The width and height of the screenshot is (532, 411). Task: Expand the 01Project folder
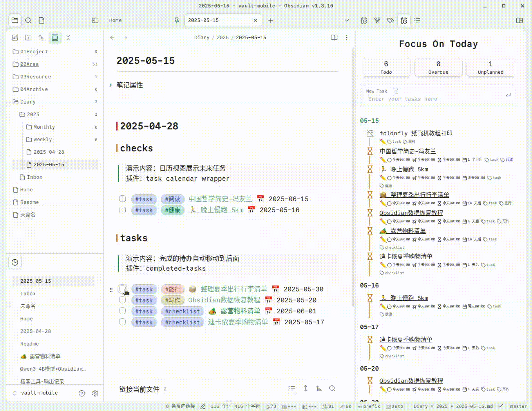coord(34,52)
